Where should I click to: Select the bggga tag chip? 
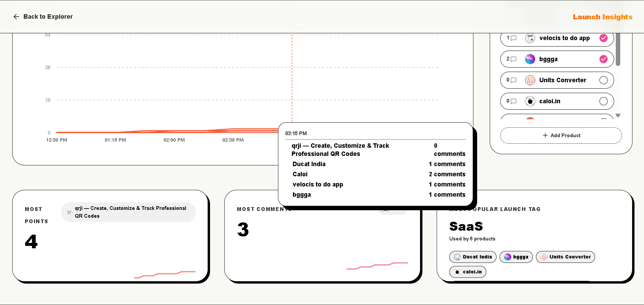[x=516, y=257]
